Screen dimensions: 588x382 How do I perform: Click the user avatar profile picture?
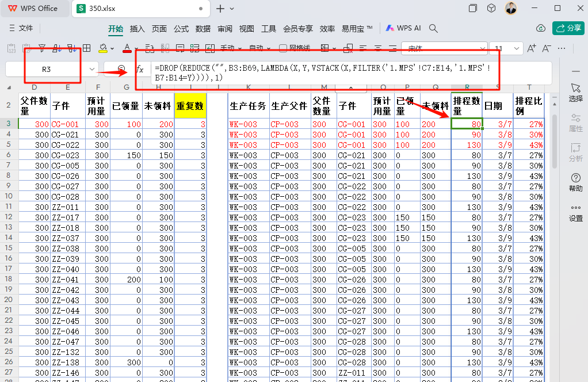tap(511, 8)
